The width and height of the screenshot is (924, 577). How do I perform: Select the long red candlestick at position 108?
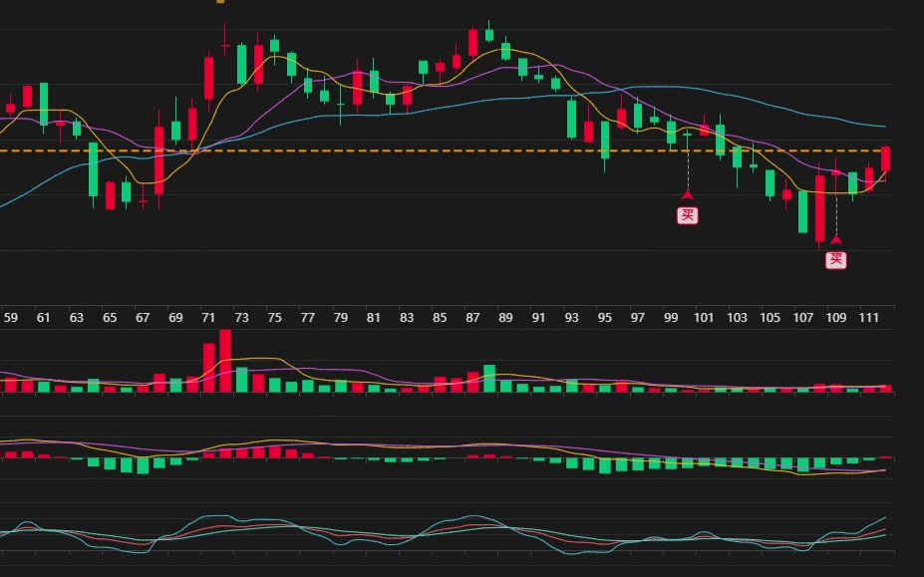coord(820,208)
